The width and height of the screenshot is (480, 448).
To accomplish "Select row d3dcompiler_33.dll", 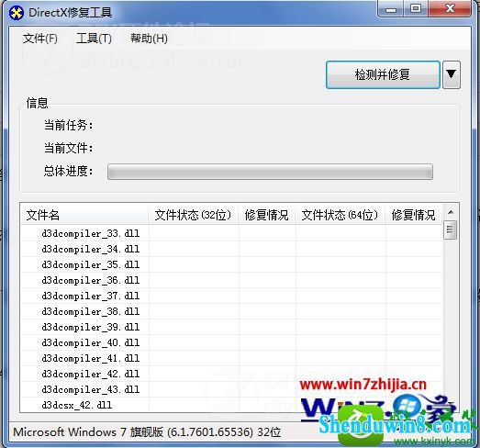I will point(231,233).
